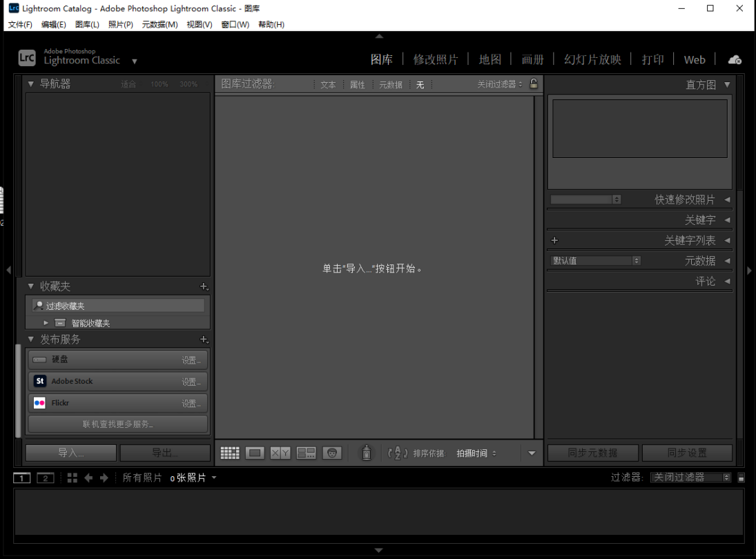Open 拍摄时间 sort order dropdown
The width and height of the screenshot is (756, 559).
(x=476, y=453)
